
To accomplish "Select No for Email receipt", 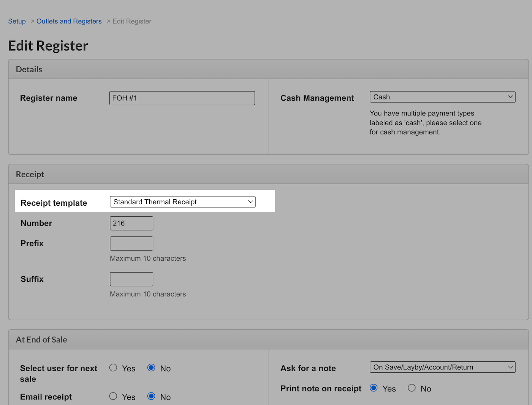I will 151,396.
